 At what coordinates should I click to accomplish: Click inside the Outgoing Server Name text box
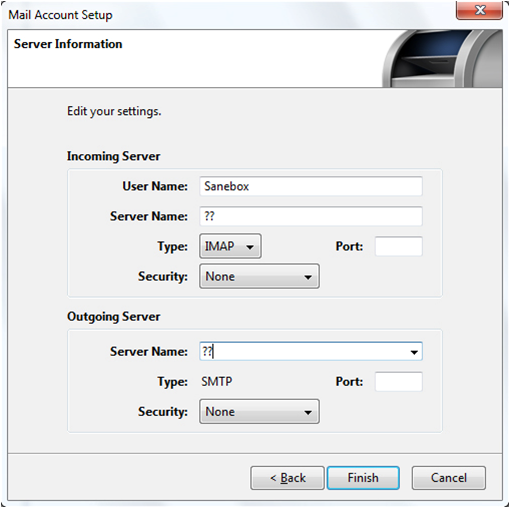pos(303,351)
